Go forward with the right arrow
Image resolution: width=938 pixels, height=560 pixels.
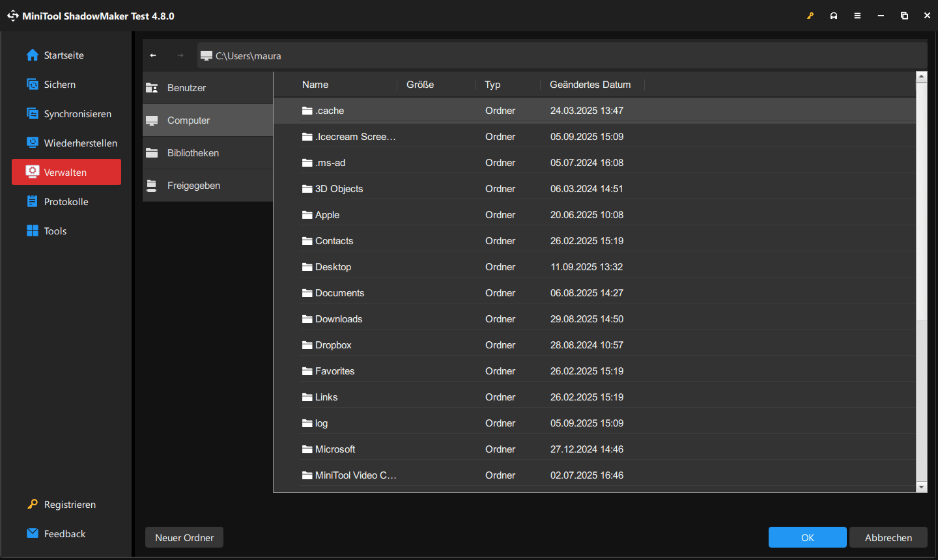click(x=180, y=55)
